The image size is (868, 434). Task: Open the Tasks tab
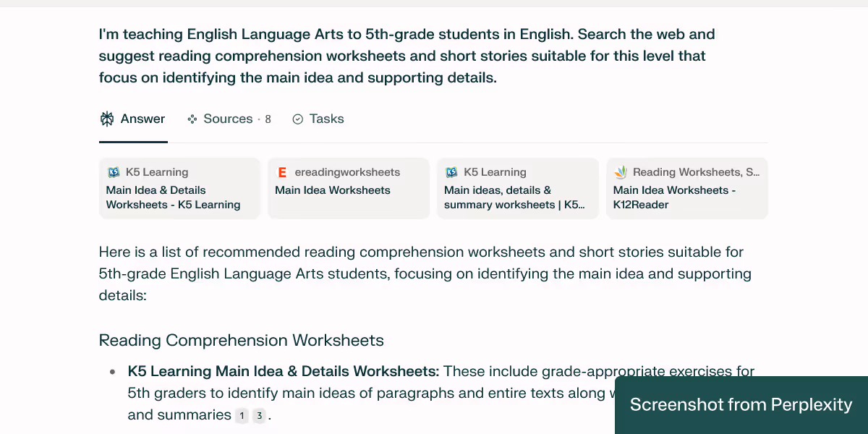point(318,119)
